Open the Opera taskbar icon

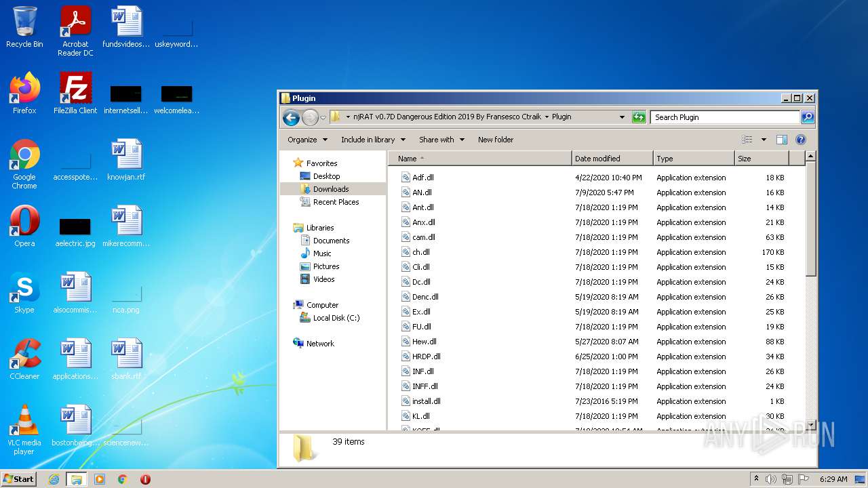pyautogui.click(x=145, y=479)
